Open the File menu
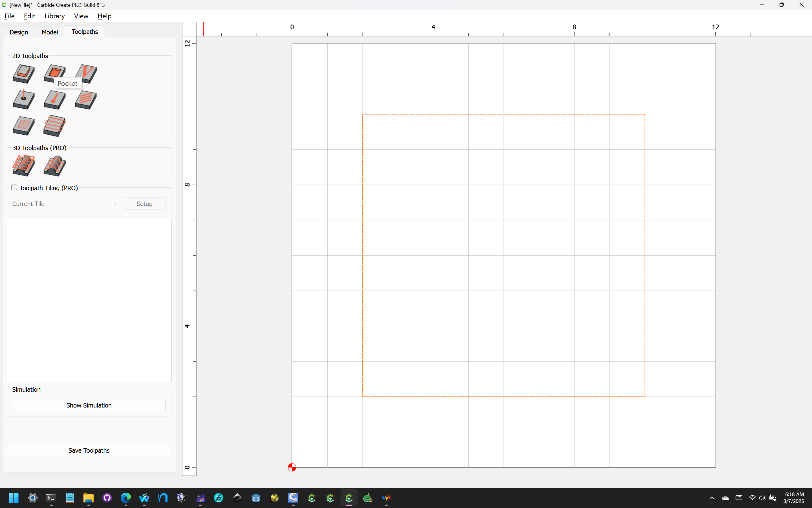 (9, 16)
